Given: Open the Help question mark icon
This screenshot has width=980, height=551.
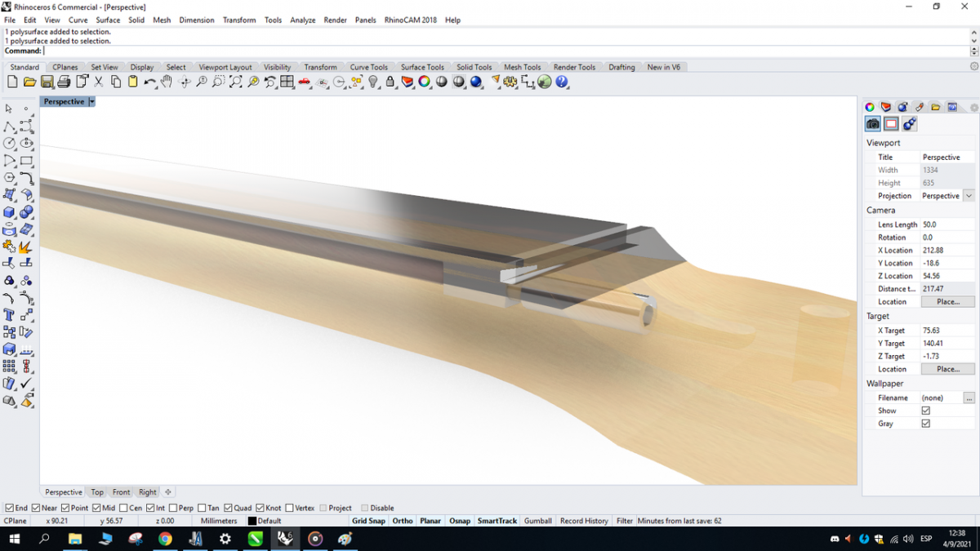Looking at the screenshot, I should pos(562,82).
